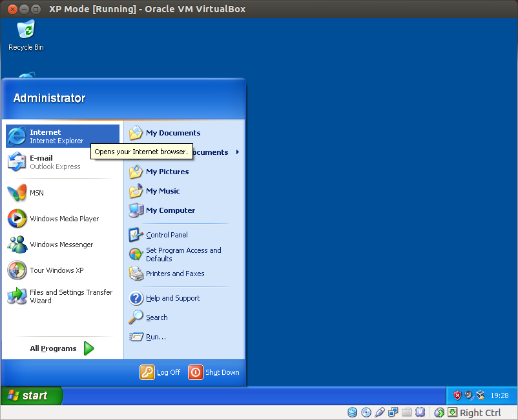Click the speaker volume tray icon
Screen dimensions: 518x420
[469, 395]
